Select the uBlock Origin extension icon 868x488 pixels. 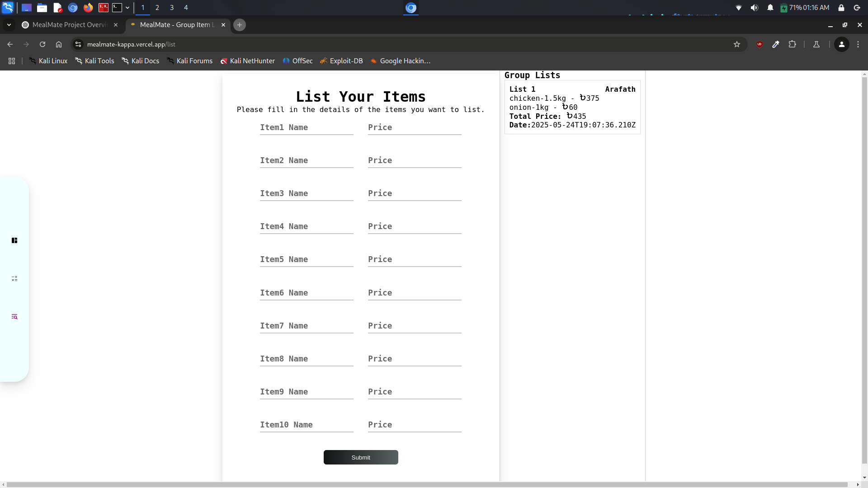(759, 44)
